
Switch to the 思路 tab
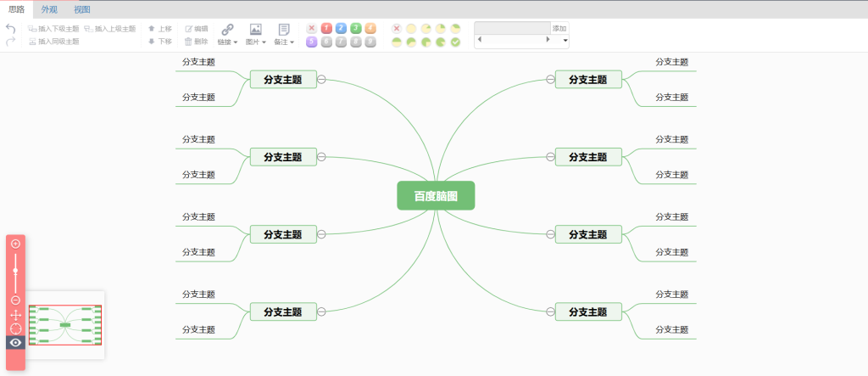point(17,9)
